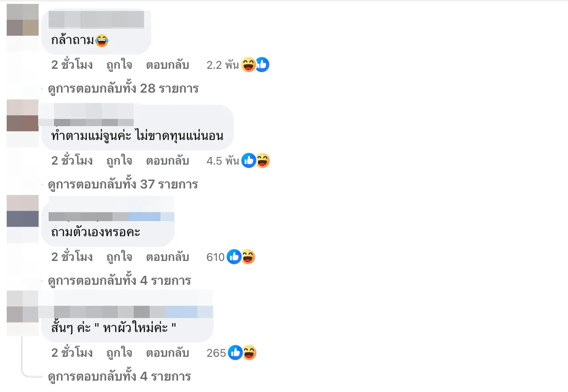The height and width of the screenshot is (392, 568).
Task: Click ถูกใจ on the หาผัวใหม่ค่ะ comment
Action: 119,353
